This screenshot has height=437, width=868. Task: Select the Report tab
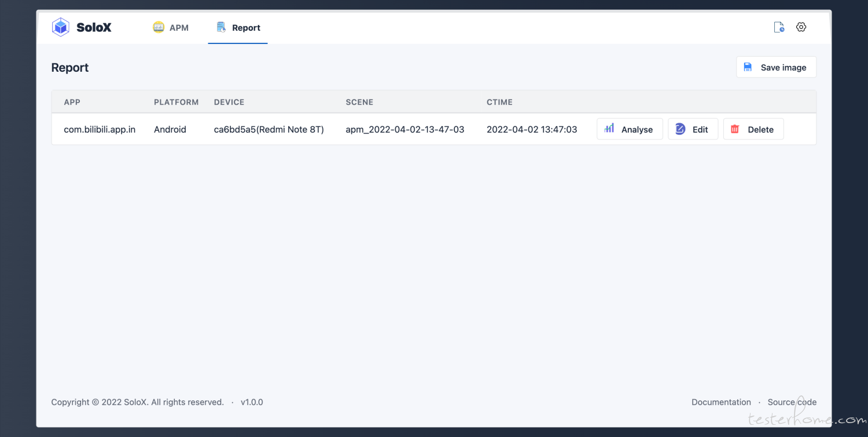(246, 28)
